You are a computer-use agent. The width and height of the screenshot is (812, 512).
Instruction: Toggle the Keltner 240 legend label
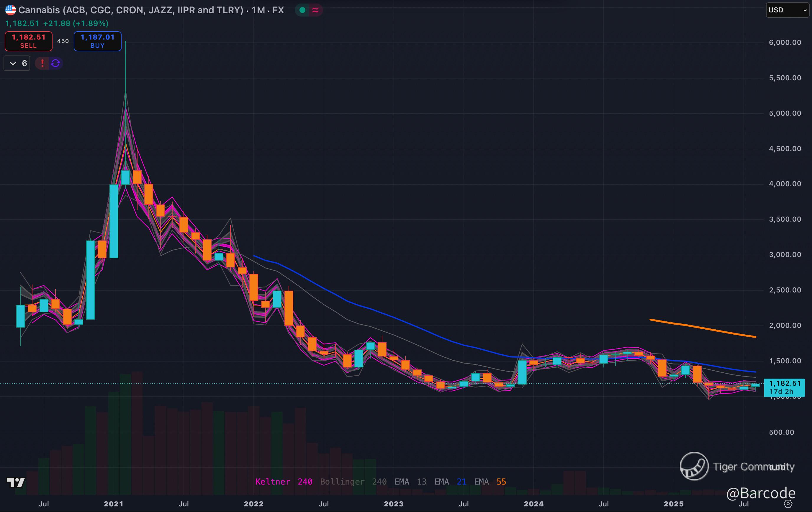click(284, 482)
